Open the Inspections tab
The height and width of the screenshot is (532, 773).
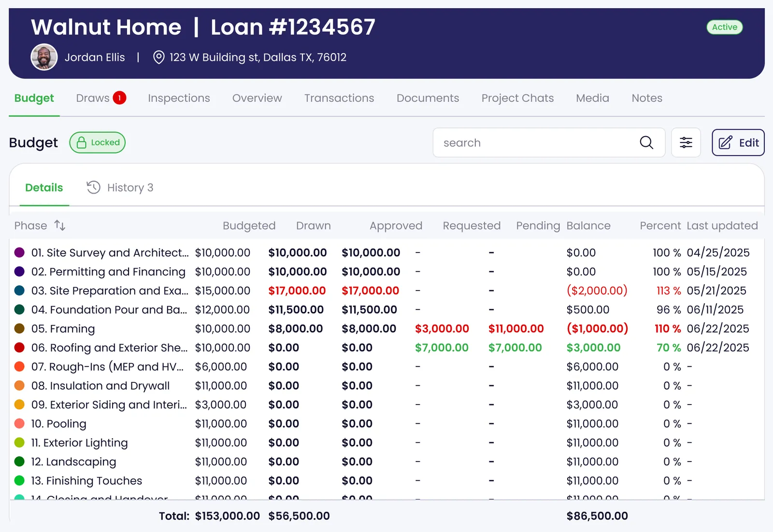[179, 98]
